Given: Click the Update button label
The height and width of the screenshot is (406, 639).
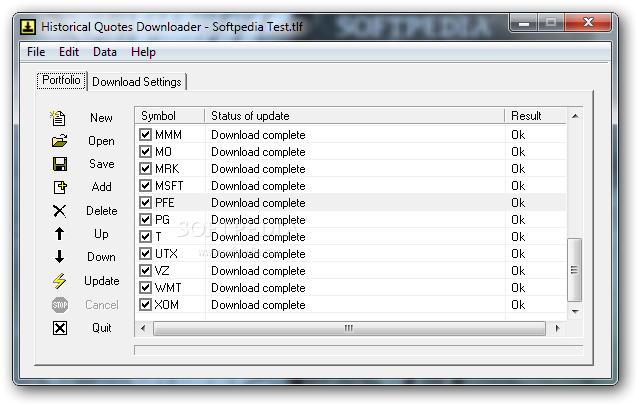Looking at the screenshot, I should pos(101,281).
